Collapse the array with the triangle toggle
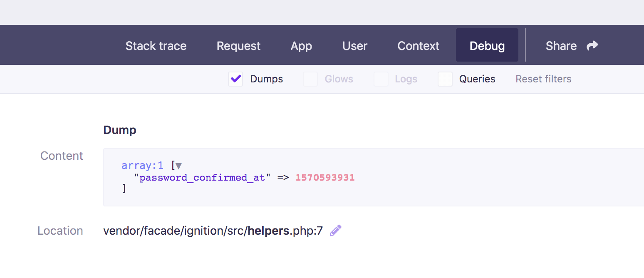This screenshot has height=278, width=644. click(x=178, y=166)
